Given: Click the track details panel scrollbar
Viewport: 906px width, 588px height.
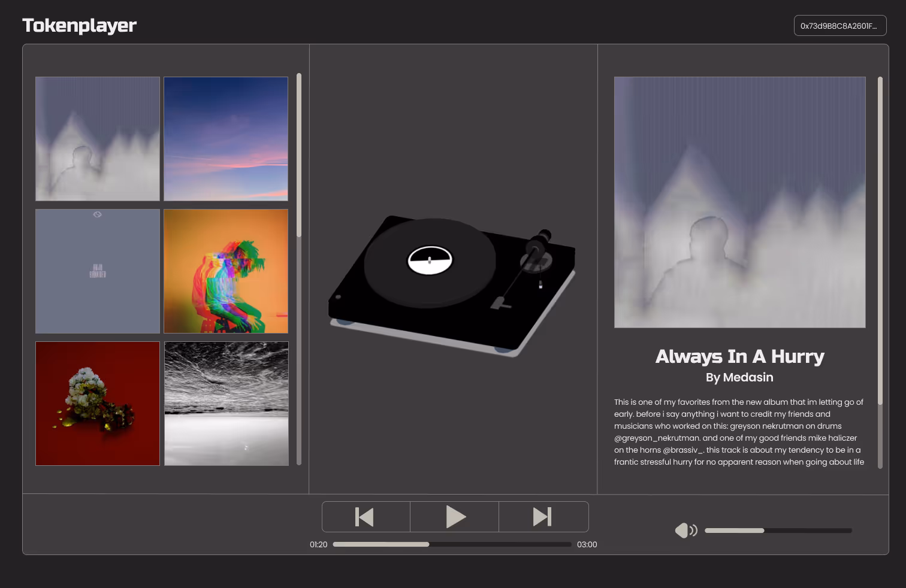Looking at the screenshot, I should [880, 240].
